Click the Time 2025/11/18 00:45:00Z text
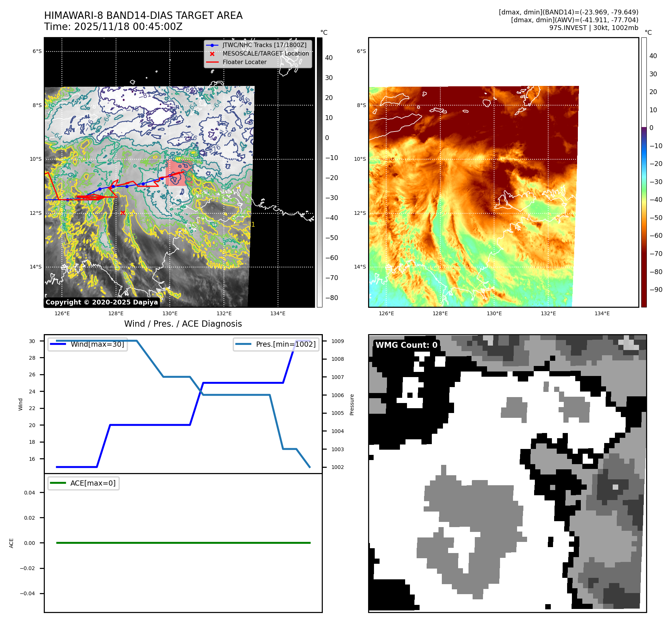The image size is (672, 626). pos(113,27)
